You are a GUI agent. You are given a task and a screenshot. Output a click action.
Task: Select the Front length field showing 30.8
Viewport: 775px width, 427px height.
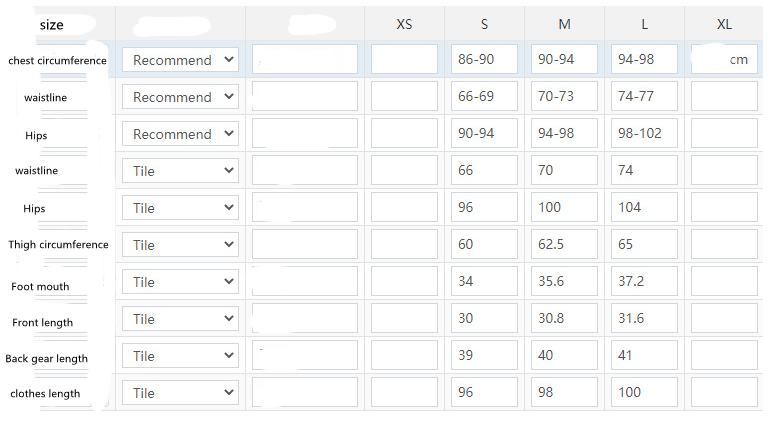[564, 319]
